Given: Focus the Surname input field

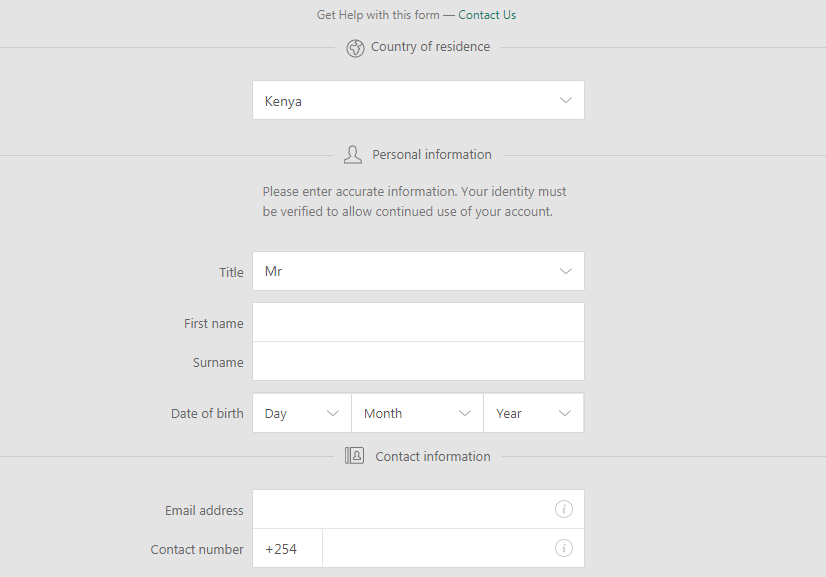Looking at the screenshot, I should tap(418, 361).
